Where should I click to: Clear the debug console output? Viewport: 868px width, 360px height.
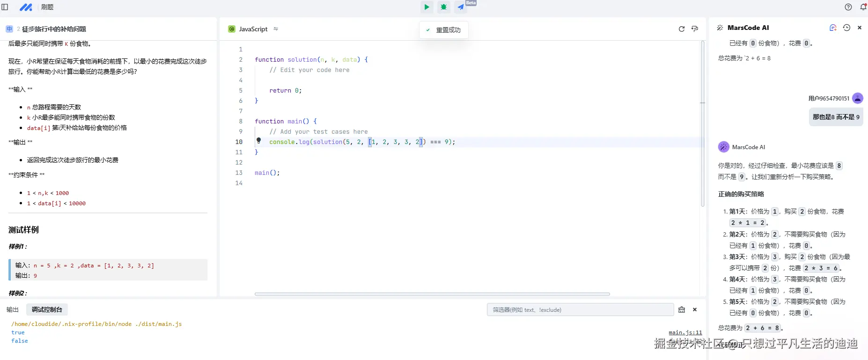point(682,310)
